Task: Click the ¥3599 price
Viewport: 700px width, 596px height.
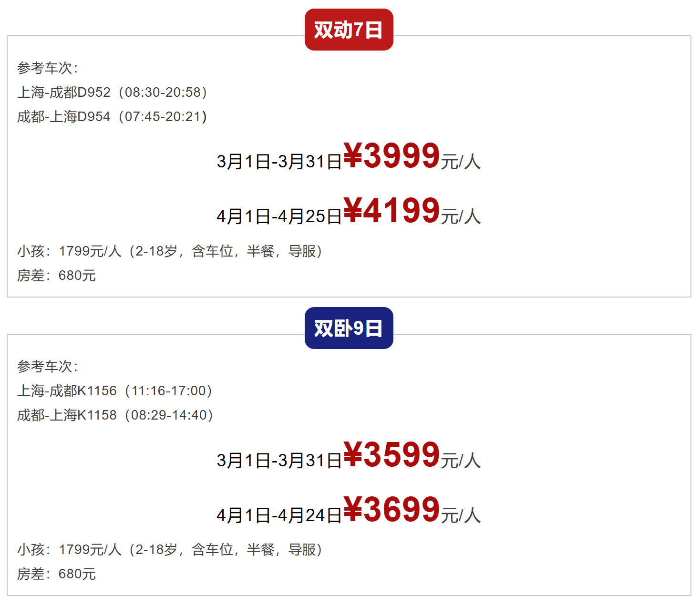Action: [x=391, y=454]
